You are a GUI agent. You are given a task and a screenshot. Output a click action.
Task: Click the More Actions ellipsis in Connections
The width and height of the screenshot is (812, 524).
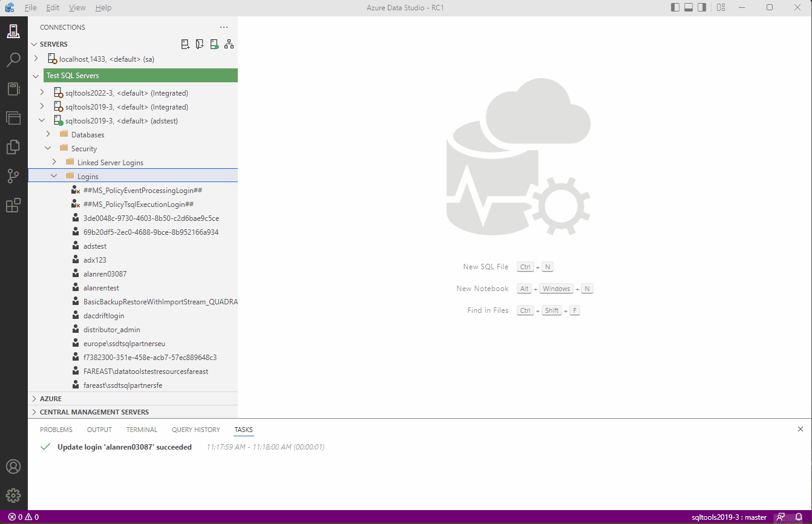(x=224, y=27)
